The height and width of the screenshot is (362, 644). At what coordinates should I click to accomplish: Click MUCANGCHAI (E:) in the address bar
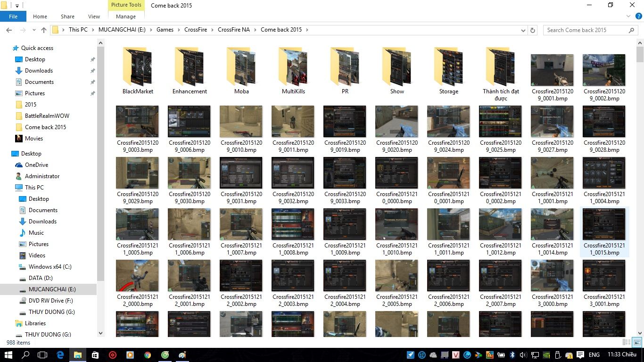coord(122,30)
